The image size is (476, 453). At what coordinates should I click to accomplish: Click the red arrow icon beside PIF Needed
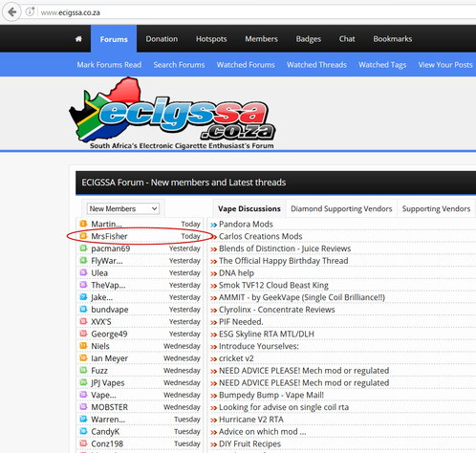(213, 322)
